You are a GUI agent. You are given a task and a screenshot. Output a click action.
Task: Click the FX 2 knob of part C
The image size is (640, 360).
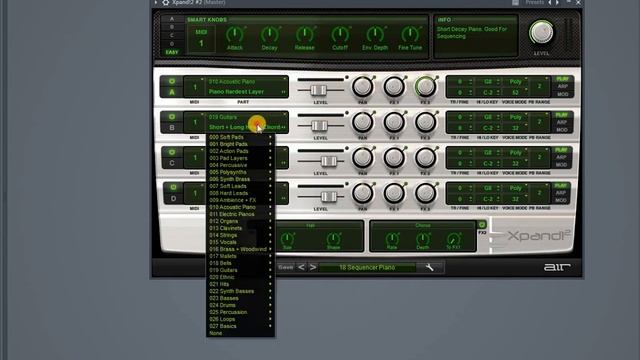click(x=425, y=158)
